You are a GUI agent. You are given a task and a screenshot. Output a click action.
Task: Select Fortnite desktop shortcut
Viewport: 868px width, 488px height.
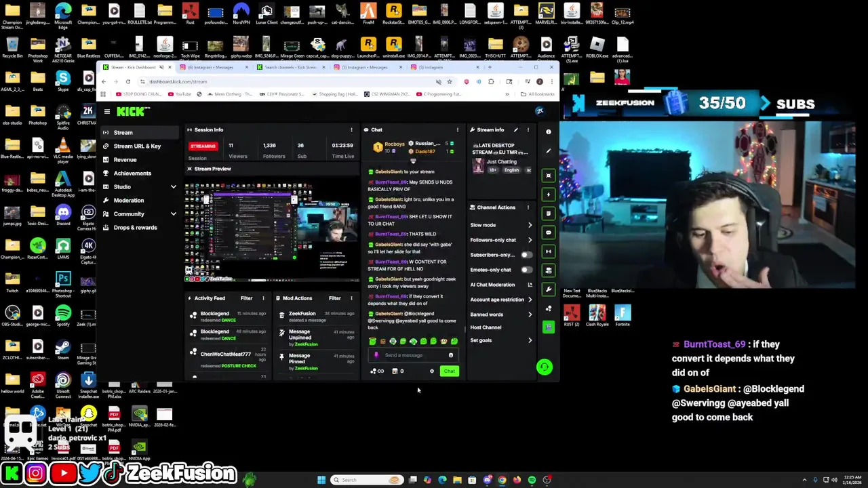[623, 315]
